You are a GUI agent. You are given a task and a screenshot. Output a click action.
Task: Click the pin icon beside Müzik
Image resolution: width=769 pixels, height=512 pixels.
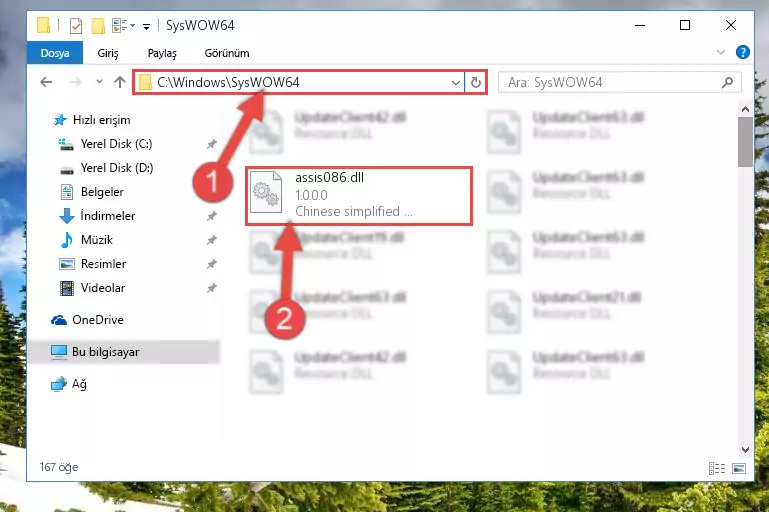point(211,240)
